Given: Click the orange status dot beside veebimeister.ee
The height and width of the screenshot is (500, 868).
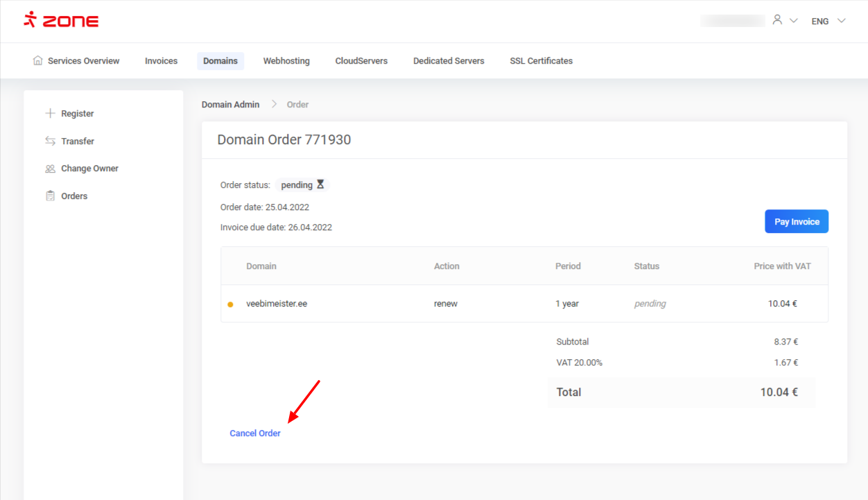Looking at the screenshot, I should [230, 304].
